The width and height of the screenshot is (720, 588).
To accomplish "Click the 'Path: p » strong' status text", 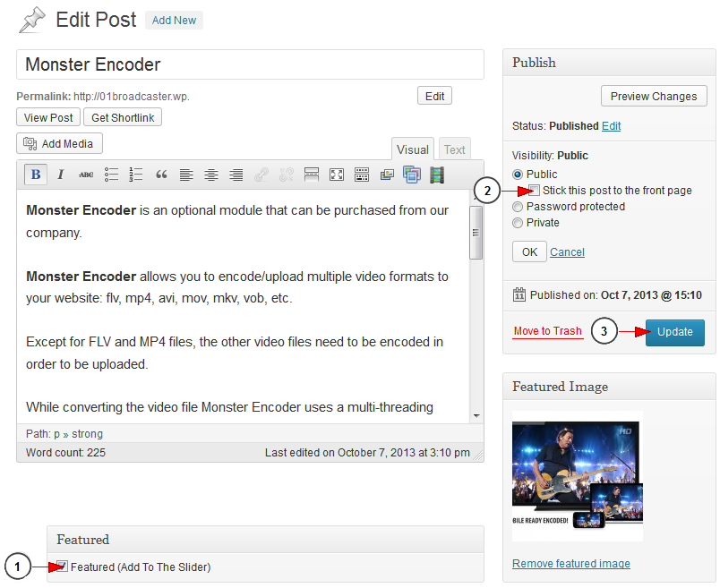I will click(64, 434).
